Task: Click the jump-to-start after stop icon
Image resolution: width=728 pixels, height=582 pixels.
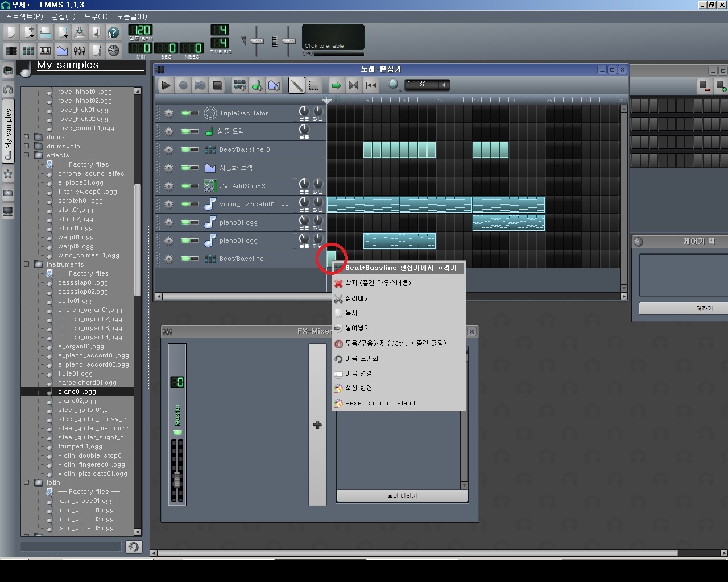Action: pos(371,85)
